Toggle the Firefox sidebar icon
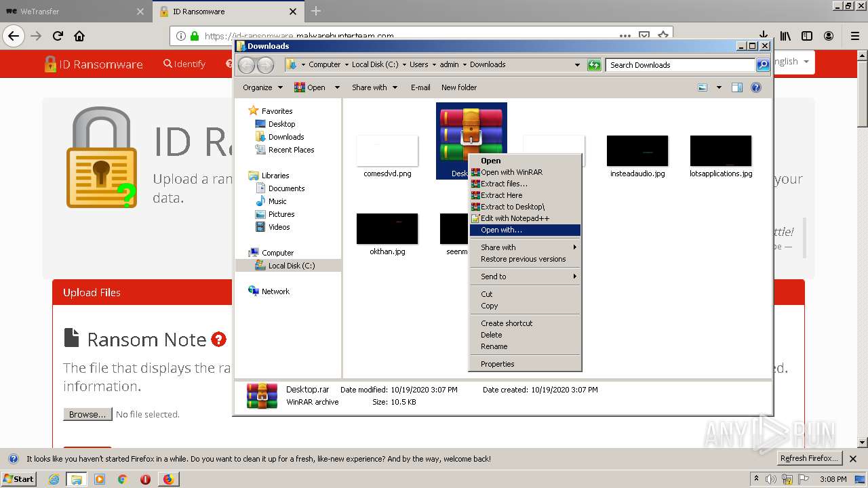 tap(807, 36)
